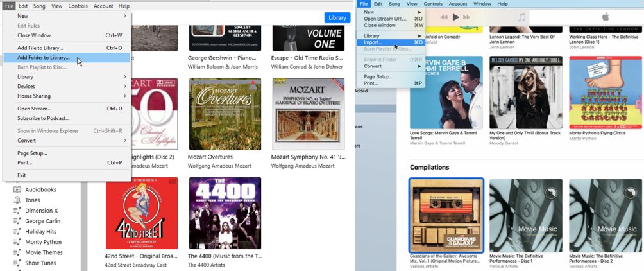
Task: Select Import in Mac File menu
Action: pos(391,42)
